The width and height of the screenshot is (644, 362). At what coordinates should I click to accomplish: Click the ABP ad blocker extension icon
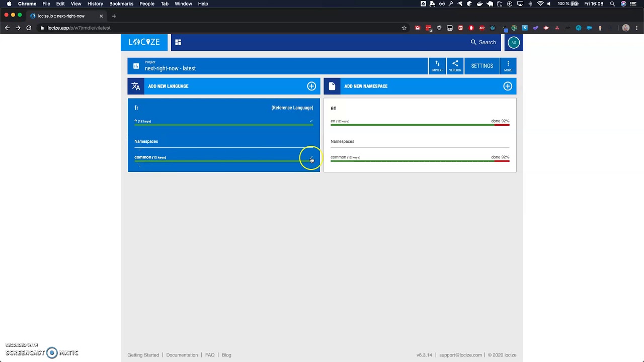482,28
